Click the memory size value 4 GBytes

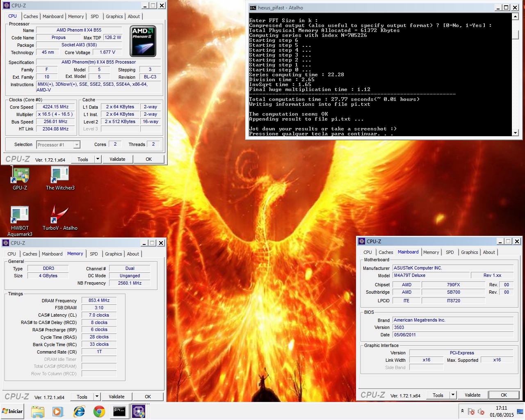pyautogui.click(x=48, y=276)
